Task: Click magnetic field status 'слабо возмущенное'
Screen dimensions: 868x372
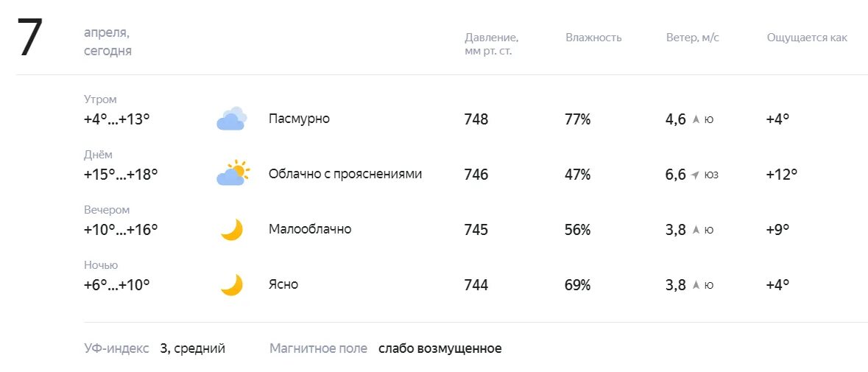Action: click(x=440, y=348)
